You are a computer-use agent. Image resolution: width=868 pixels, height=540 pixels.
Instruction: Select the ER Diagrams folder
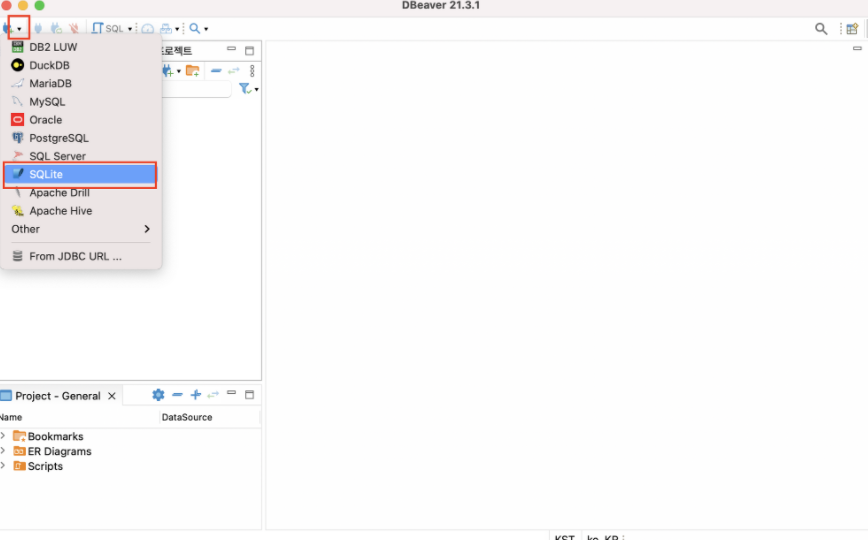[52, 451]
